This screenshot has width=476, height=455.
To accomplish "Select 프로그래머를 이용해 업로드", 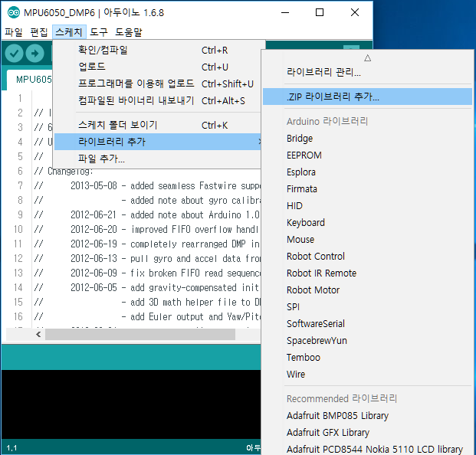I will pos(157,83).
